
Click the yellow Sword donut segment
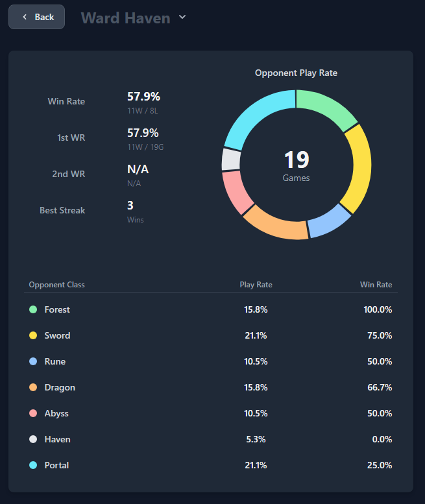tap(361, 167)
